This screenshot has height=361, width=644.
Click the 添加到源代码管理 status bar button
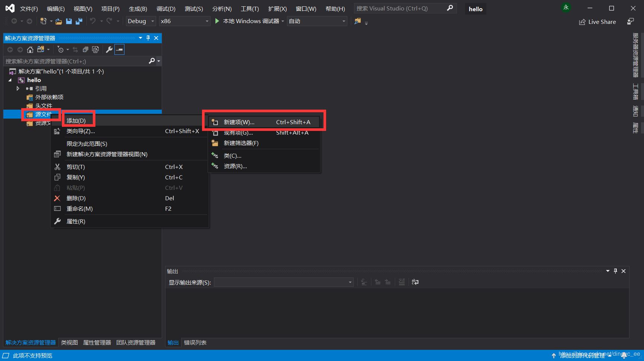pos(582,356)
